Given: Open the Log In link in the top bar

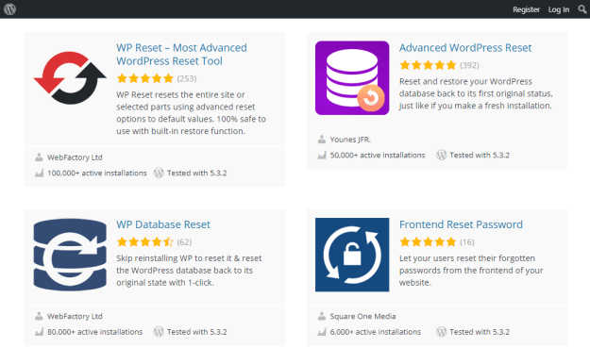Looking at the screenshot, I should coord(559,9).
